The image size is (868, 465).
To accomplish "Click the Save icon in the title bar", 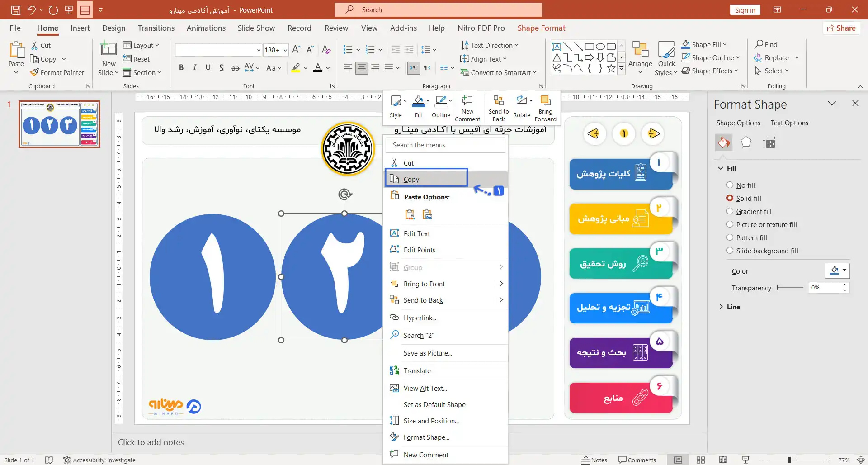I will pyautogui.click(x=16, y=9).
